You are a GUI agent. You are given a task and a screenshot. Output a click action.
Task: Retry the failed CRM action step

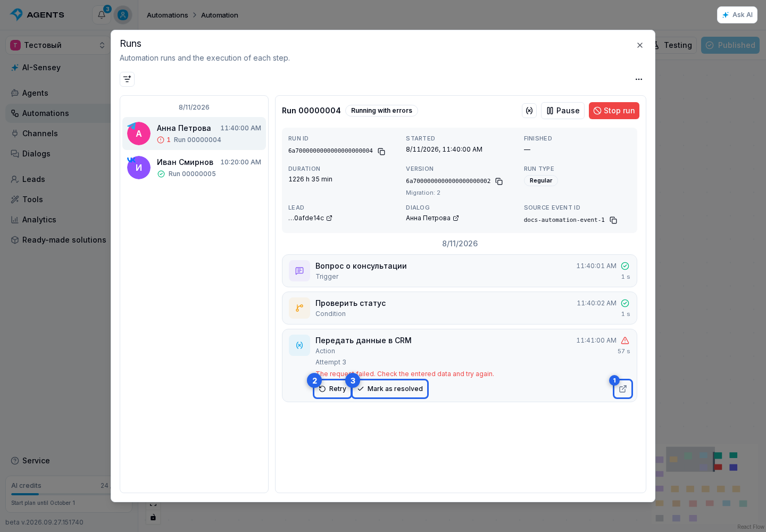332,389
